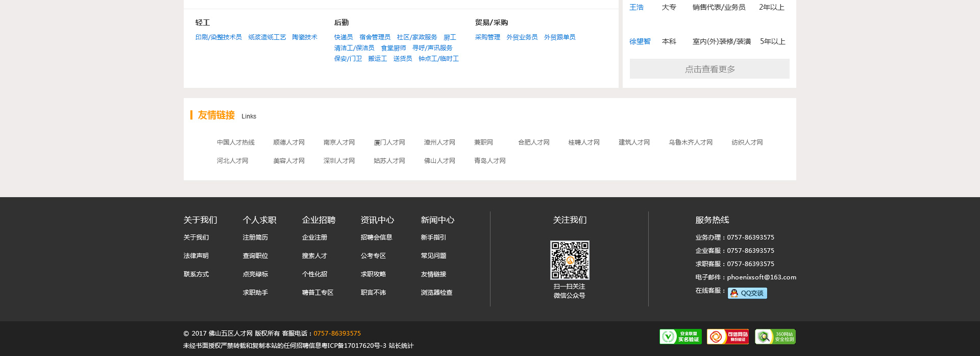This screenshot has height=356, width=980.
Task: Open 徐望智's resume link
Action: pos(640,41)
